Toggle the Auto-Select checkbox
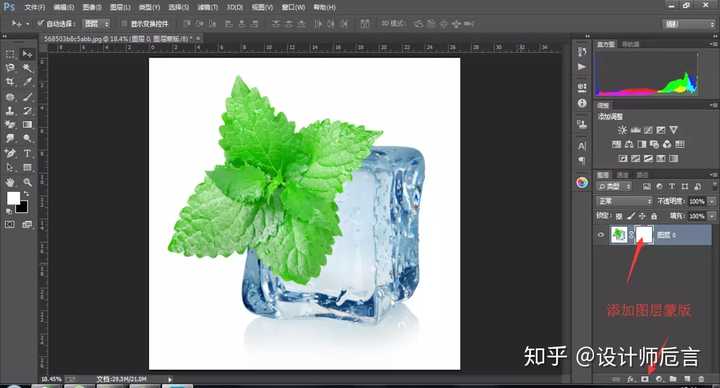Viewport: 720px width, 388px height. pyautogui.click(x=41, y=23)
